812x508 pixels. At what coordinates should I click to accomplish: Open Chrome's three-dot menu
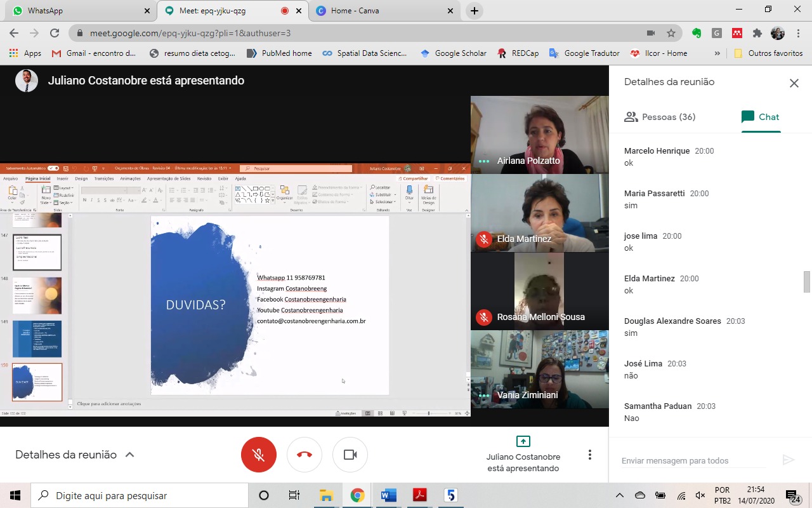(x=797, y=33)
